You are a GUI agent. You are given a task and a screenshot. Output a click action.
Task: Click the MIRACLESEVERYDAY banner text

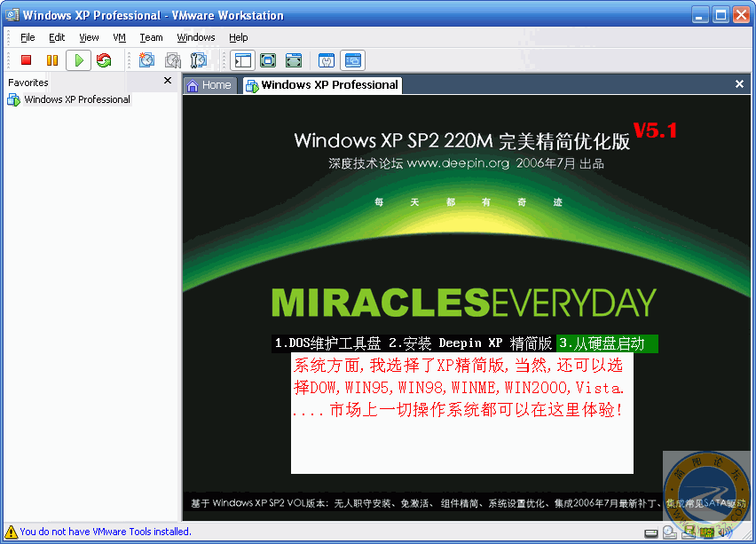tap(464, 303)
